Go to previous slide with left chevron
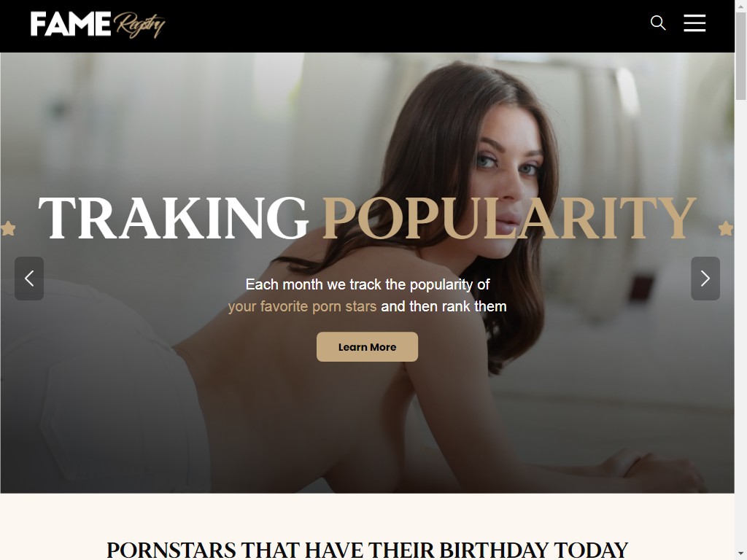The height and width of the screenshot is (560, 747). point(29,279)
